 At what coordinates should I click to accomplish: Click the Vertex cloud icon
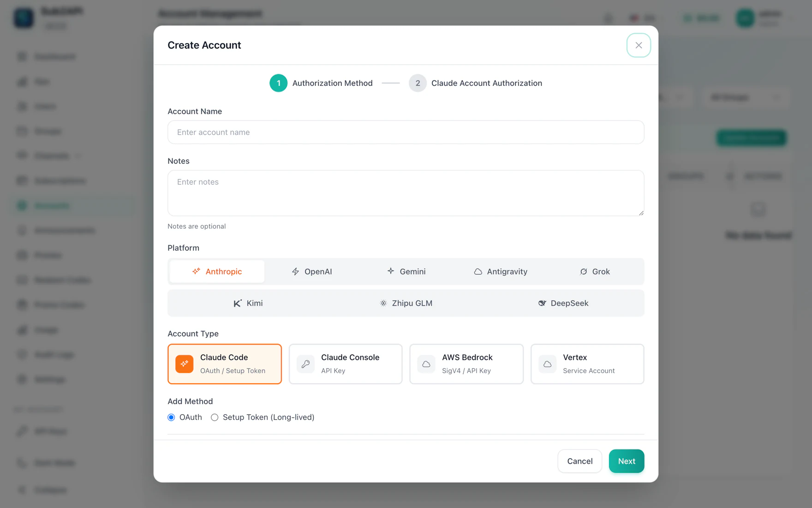click(547, 364)
